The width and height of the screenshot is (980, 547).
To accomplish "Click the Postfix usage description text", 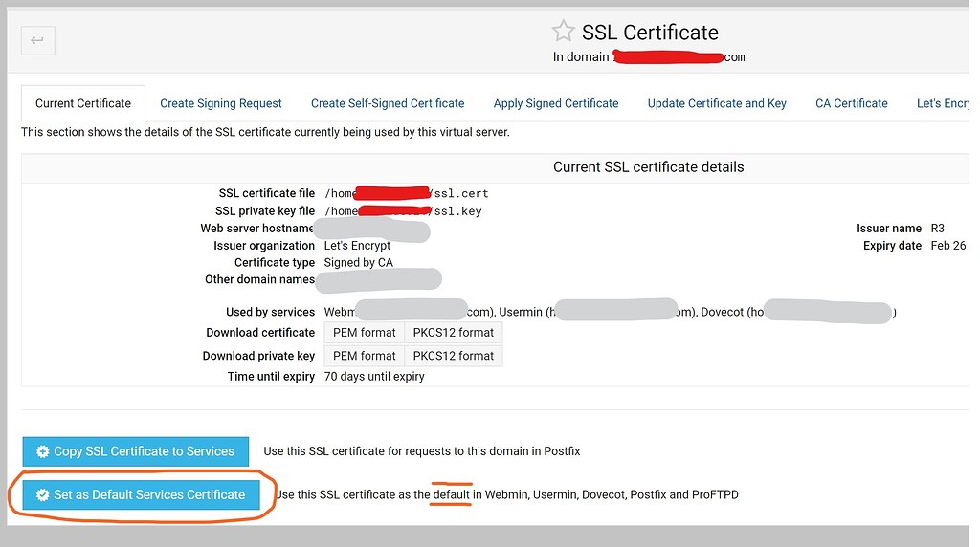I will pos(422,451).
